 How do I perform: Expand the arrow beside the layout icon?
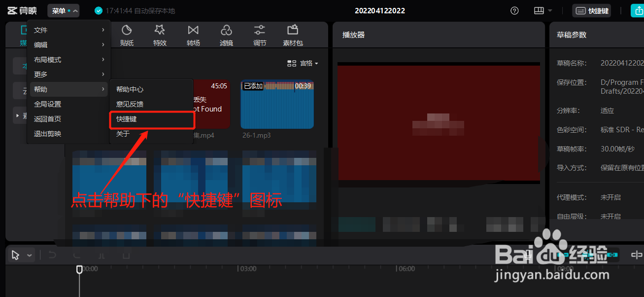click(550, 11)
